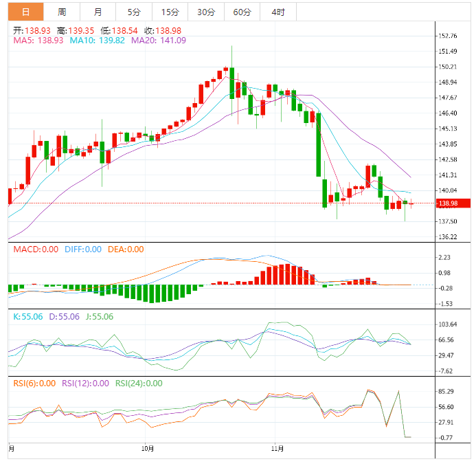Click the 148.94 price axis value
Viewport: 476px width, 466px height.
[x=447, y=82]
